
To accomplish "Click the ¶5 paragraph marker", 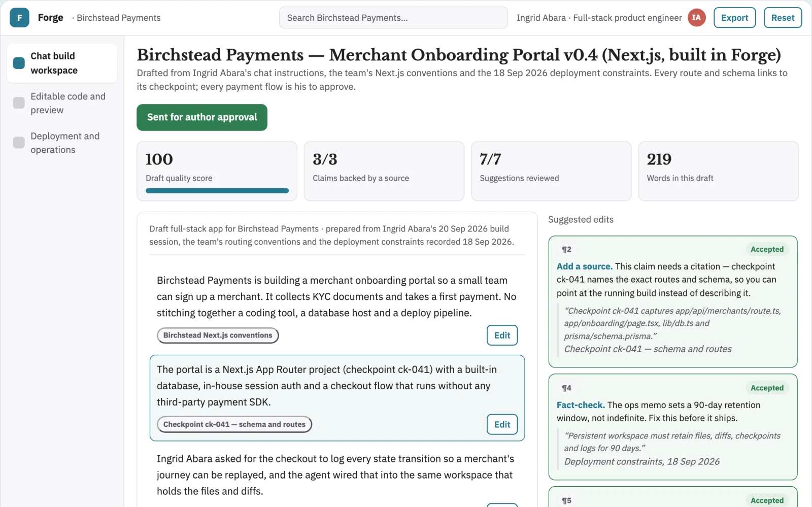I will tap(566, 500).
